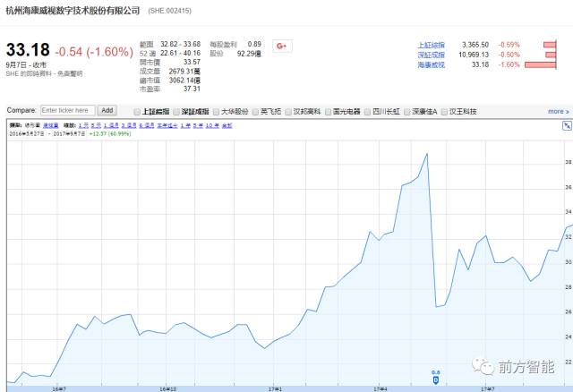Check the 国光电器 compare checkbox
The width and height of the screenshot is (573, 392).
tap(328, 112)
